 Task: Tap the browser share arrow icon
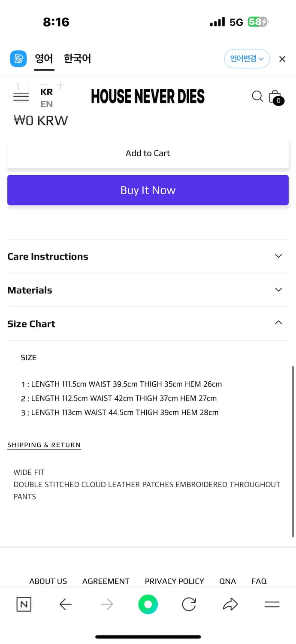tap(230, 605)
